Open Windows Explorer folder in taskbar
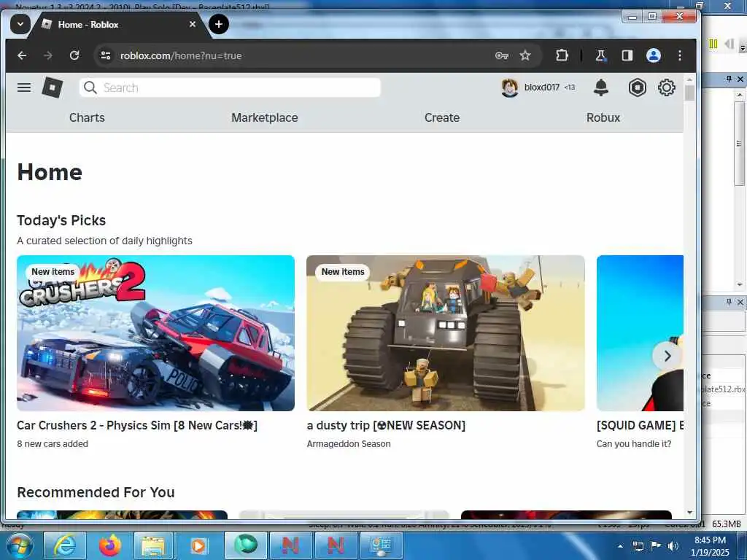Viewport: 747px width, 560px height. [155, 545]
